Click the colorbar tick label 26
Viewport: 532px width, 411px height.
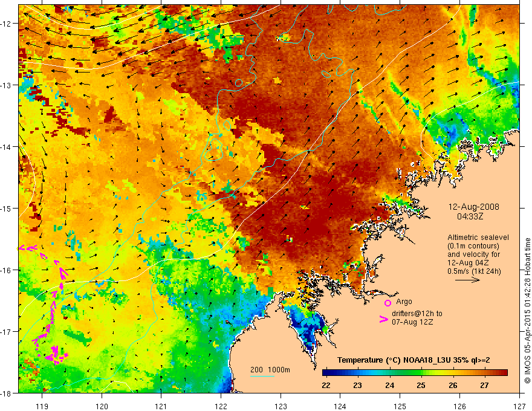(x=453, y=385)
